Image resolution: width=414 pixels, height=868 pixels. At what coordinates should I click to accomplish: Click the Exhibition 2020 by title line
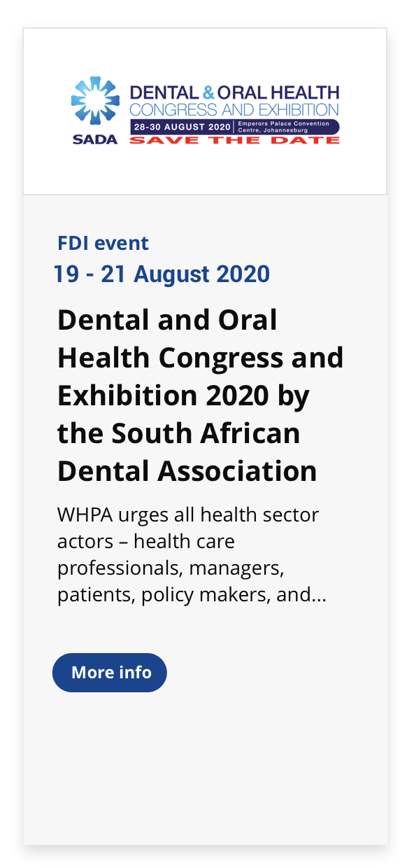pyautogui.click(x=183, y=395)
